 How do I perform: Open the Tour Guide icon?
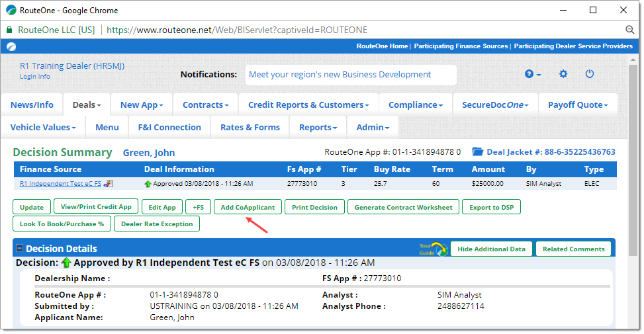point(434,249)
